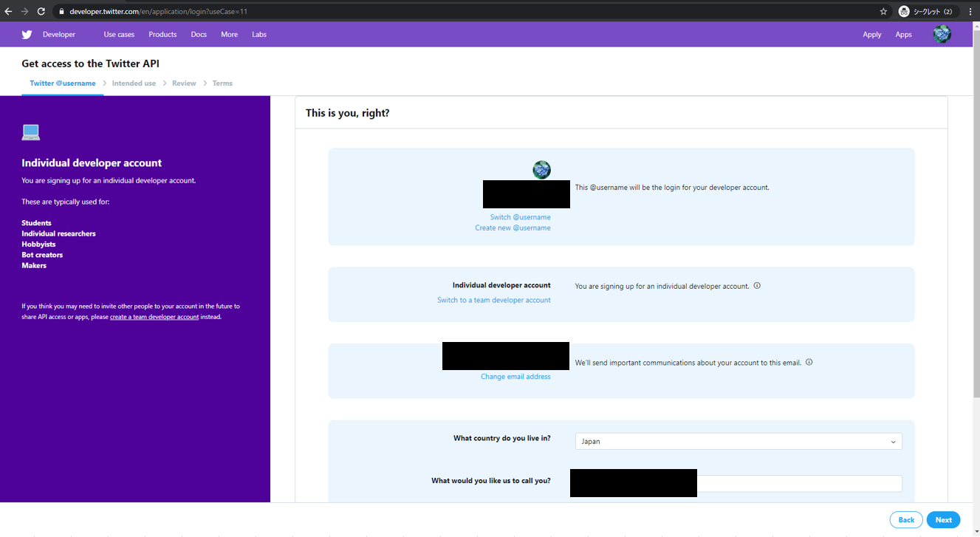
Task: Click the padlock site info icon
Action: pyautogui.click(x=62, y=11)
